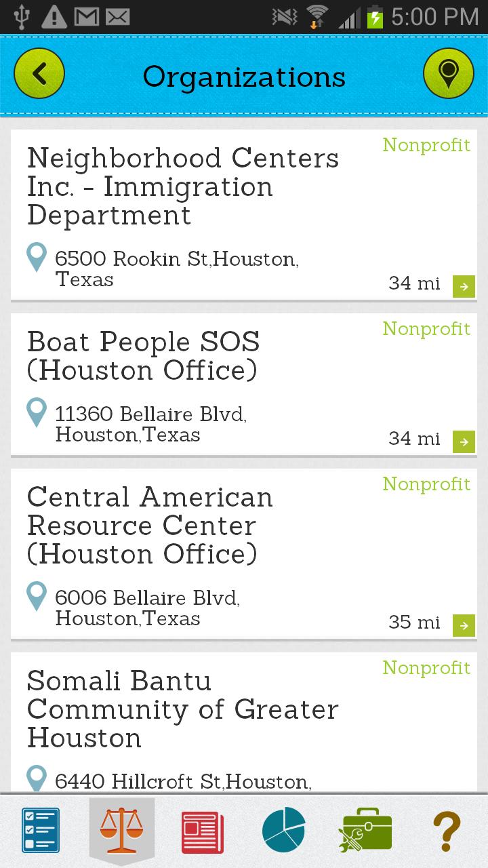The height and width of the screenshot is (868, 488).
Task: Open the checklist tab in bottom bar
Action: point(41,830)
